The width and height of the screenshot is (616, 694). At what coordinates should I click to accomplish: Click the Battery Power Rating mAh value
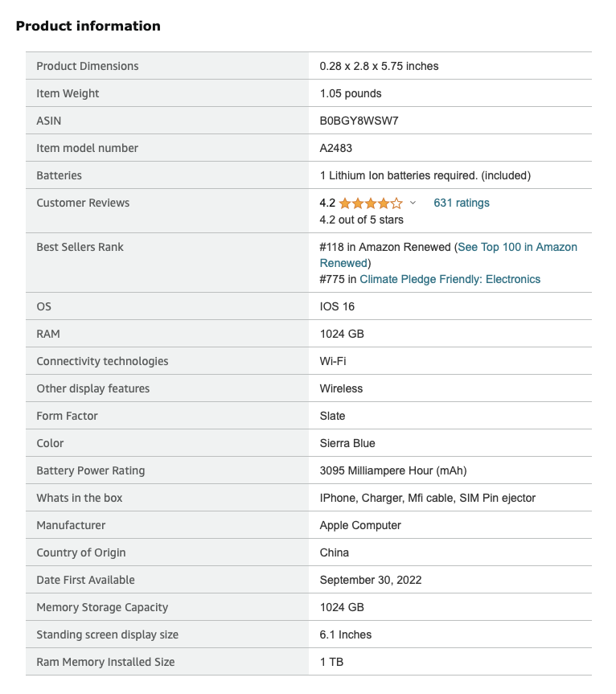[x=393, y=471]
